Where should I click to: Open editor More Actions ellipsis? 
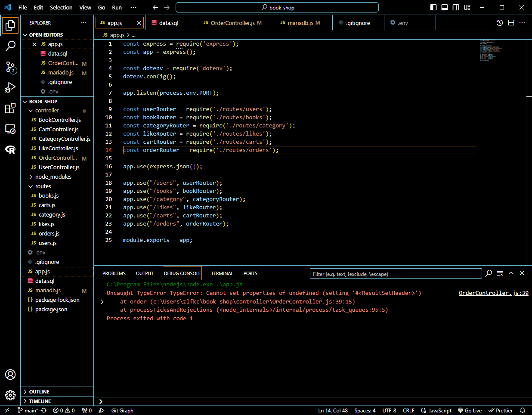point(523,23)
